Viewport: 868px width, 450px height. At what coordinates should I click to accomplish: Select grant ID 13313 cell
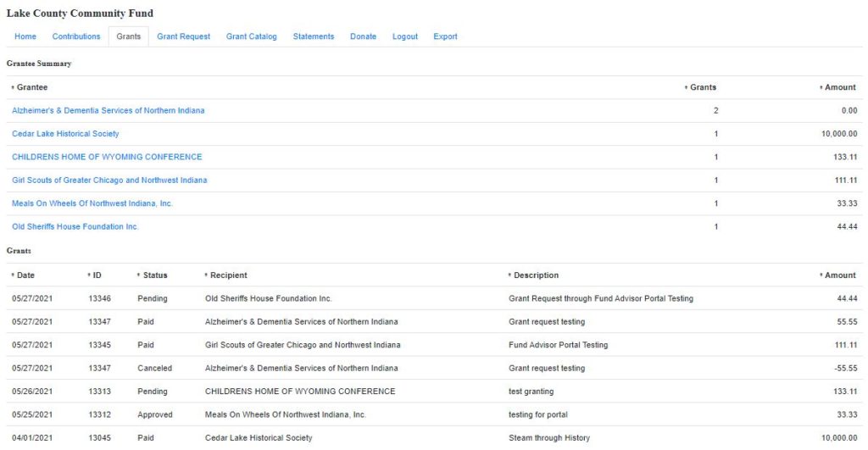click(x=100, y=392)
